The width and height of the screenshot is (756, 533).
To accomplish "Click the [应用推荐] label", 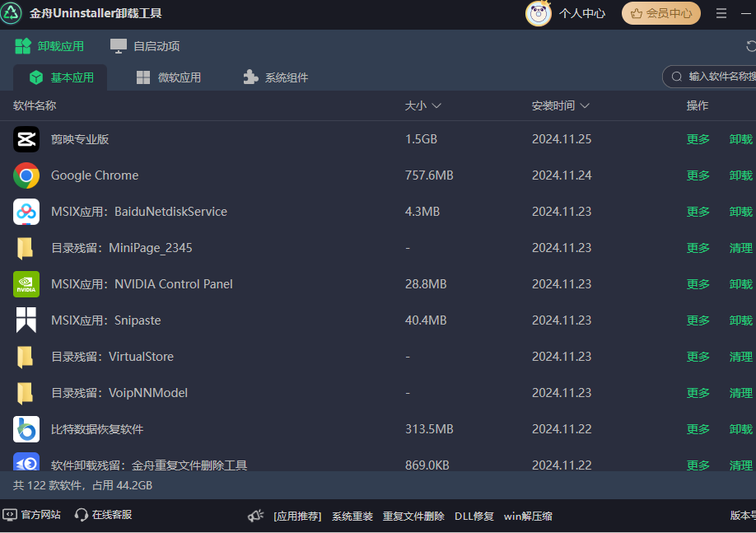I will [x=297, y=517].
